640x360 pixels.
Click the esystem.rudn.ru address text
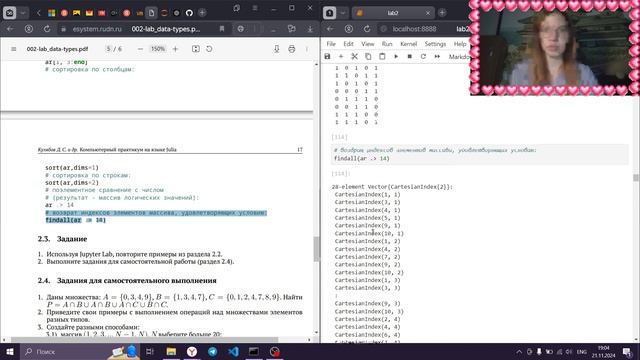(97, 29)
